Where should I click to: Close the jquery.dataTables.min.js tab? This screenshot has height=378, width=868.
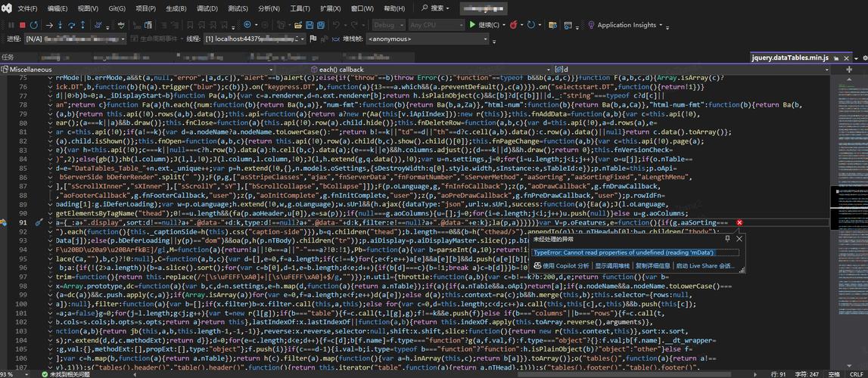tap(846, 58)
